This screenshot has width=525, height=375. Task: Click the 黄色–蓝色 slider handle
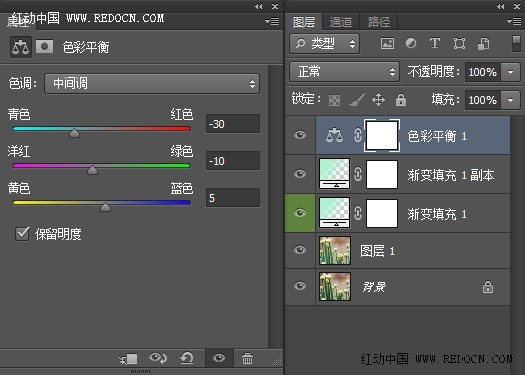coord(105,207)
